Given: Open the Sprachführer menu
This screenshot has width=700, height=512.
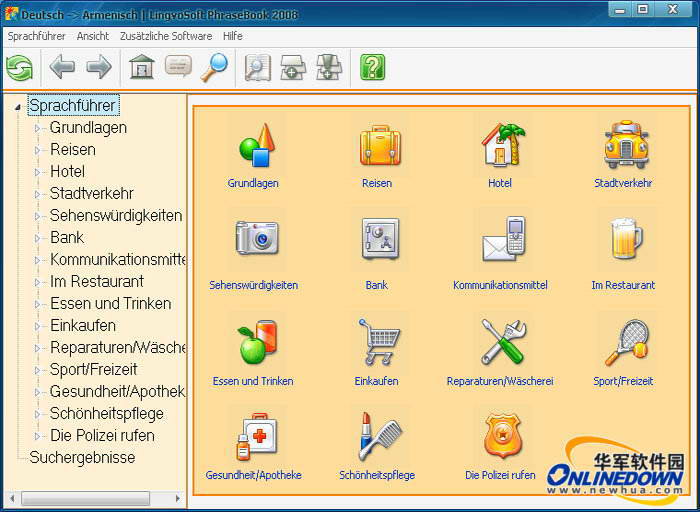Looking at the screenshot, I should (x=37, y=36).
